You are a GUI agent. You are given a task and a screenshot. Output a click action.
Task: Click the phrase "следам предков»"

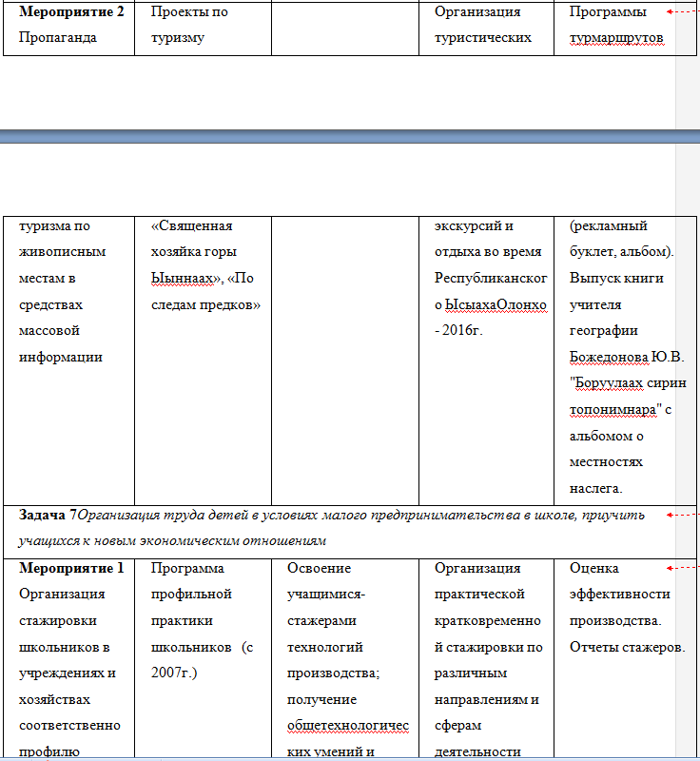tap(205, 305)
